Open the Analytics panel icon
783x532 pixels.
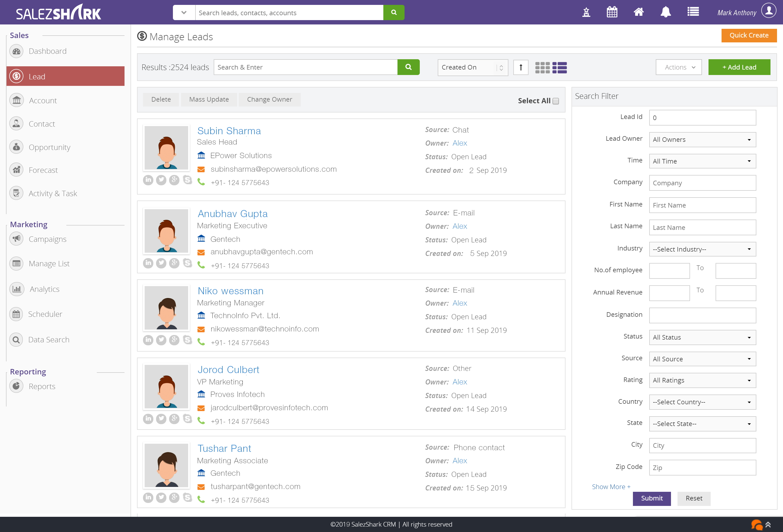17,289
